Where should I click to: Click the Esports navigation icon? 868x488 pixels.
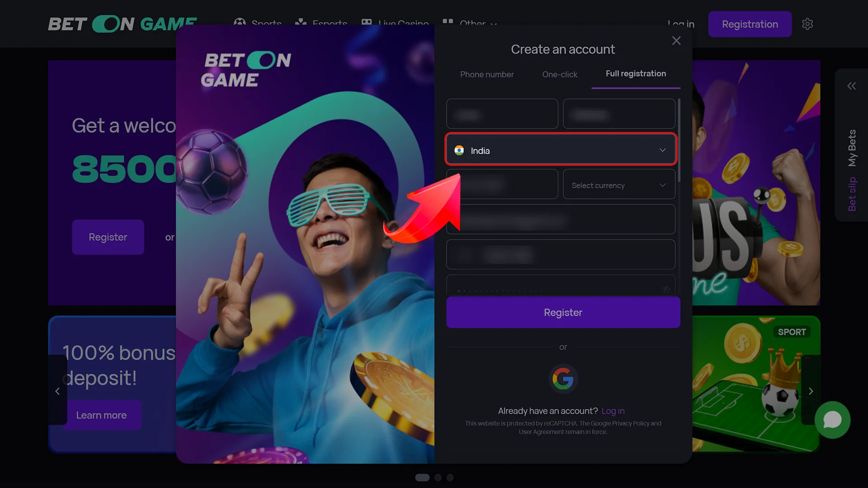pyautogui.click(x=301, y=23)
